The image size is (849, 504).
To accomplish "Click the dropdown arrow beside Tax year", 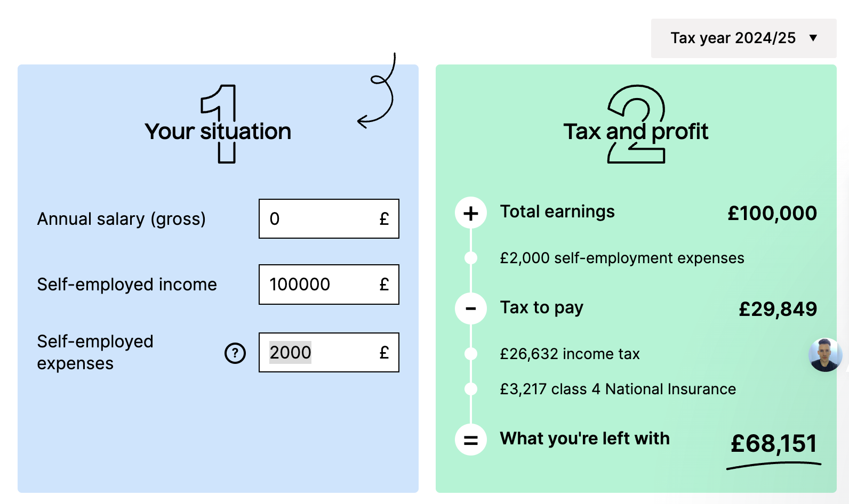I will click(813, 38).
